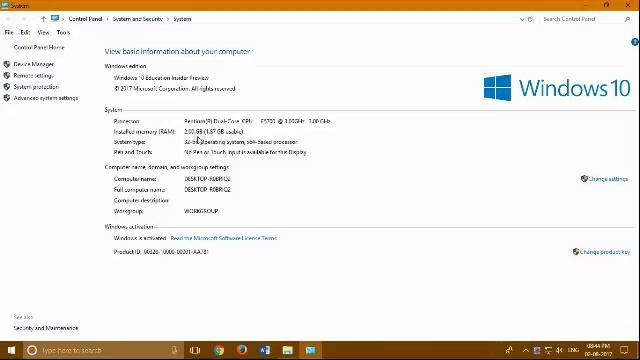Click the WORKGROUP value text
Viewport: 640px width, 360px height.
point(201,211)
